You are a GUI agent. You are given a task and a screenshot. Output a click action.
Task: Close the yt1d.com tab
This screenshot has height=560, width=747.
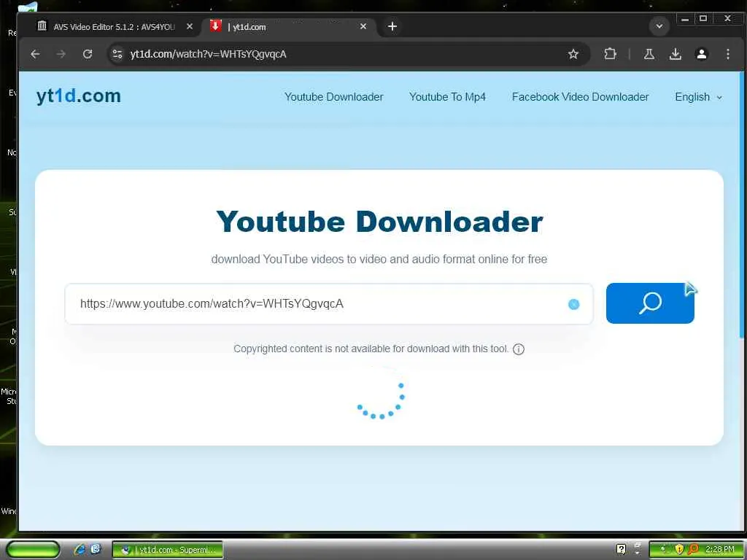point(363,26)
